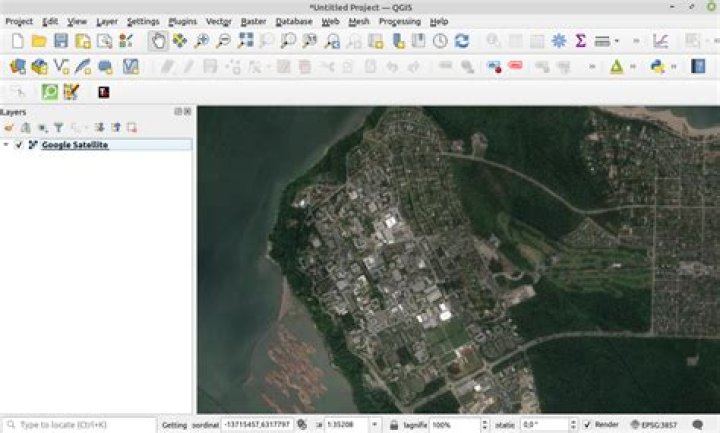Toggle the scale lock padlock icon
This screenshot has height=433, width=720.
394,425
